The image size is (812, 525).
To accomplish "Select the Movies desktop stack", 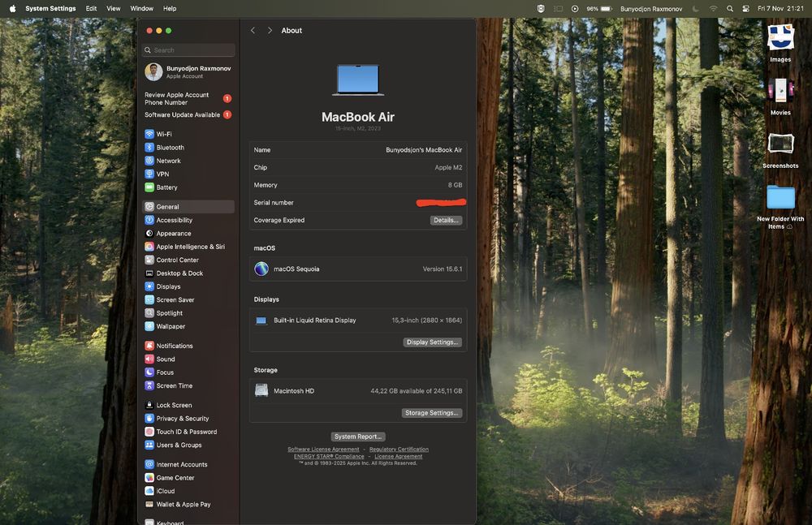I will tap(780, 97).
